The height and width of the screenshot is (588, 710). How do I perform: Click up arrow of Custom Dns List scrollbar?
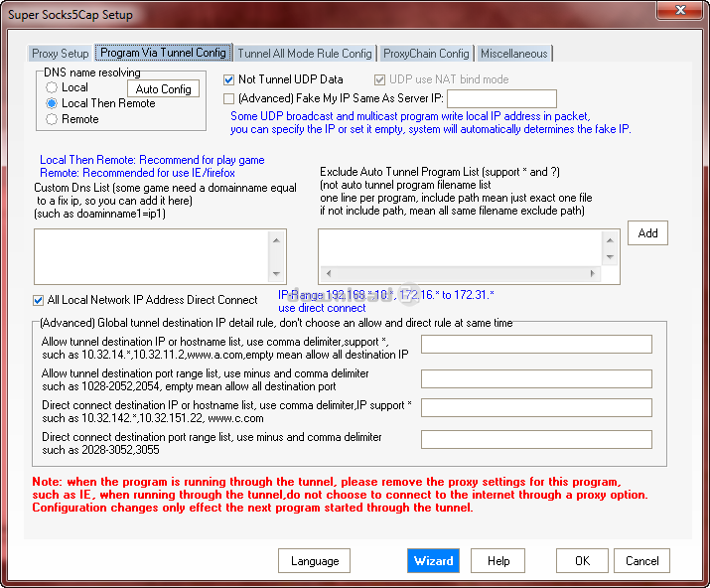point(276,240)
